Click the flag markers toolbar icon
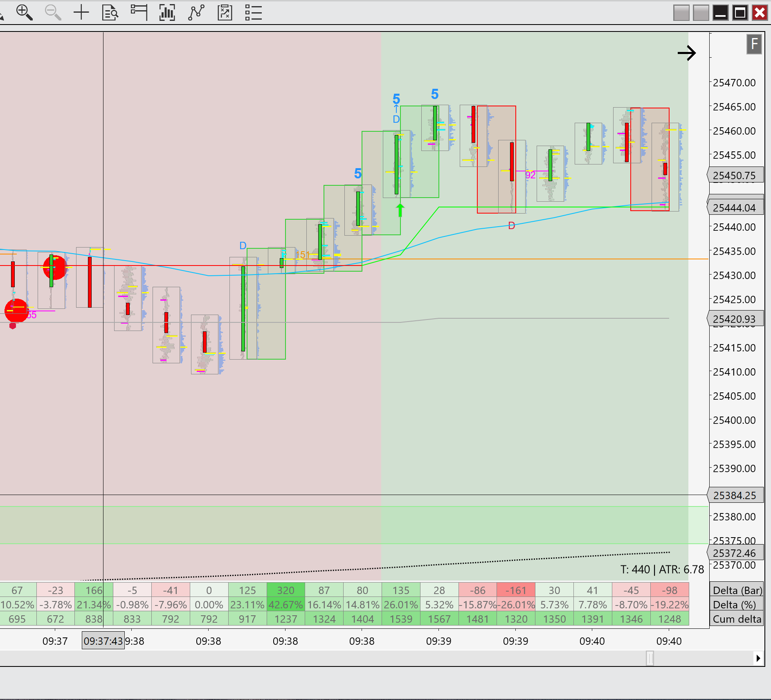Screen dimensions: 771x700 [139, 13]
